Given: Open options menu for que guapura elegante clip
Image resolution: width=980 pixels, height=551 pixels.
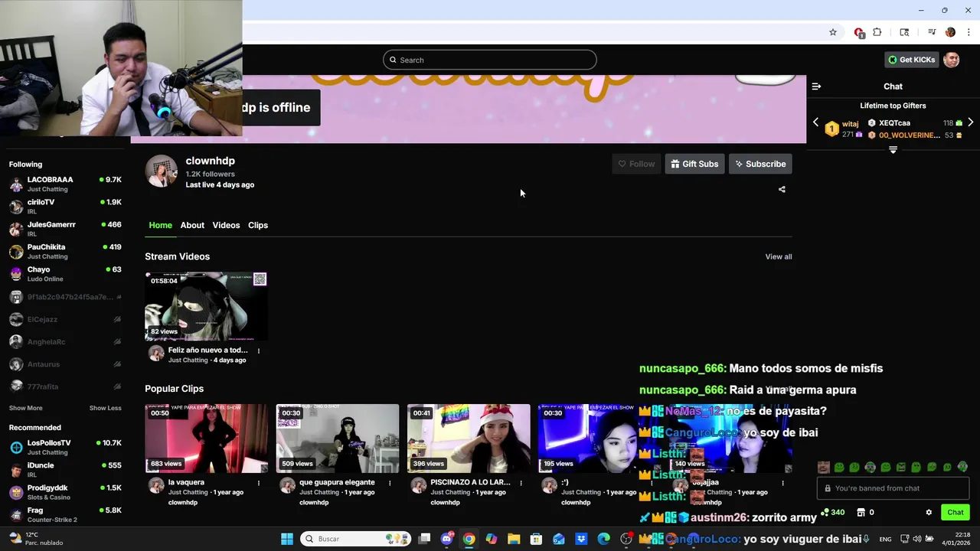Looking at the screenshot, I should click(390, 483).
